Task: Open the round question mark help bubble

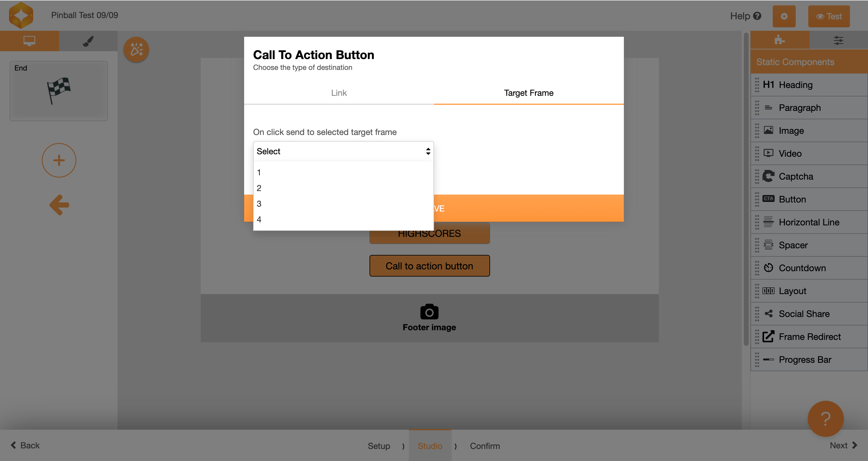Action: (x=825, y=419)
